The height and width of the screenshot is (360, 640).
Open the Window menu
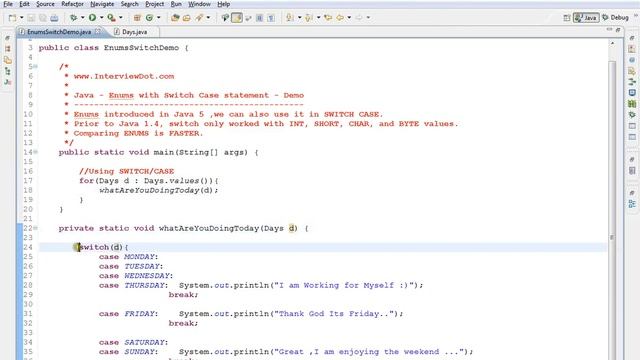click(x=199, y=4)
